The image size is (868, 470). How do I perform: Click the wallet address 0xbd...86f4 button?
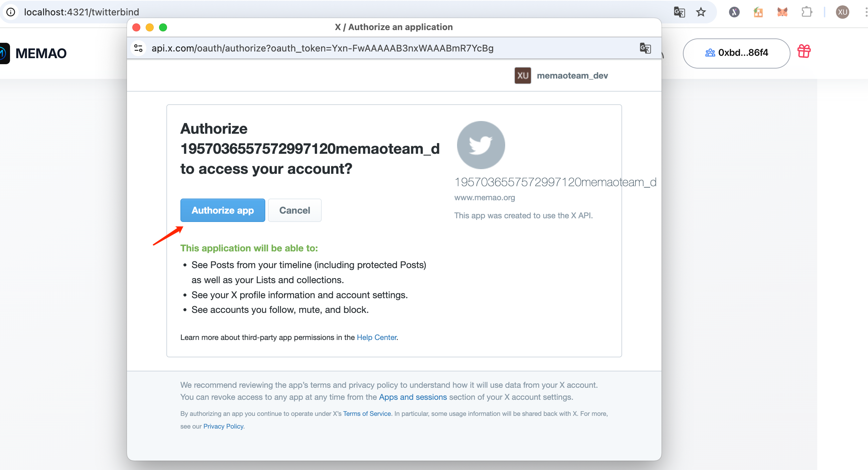(736, 53)
